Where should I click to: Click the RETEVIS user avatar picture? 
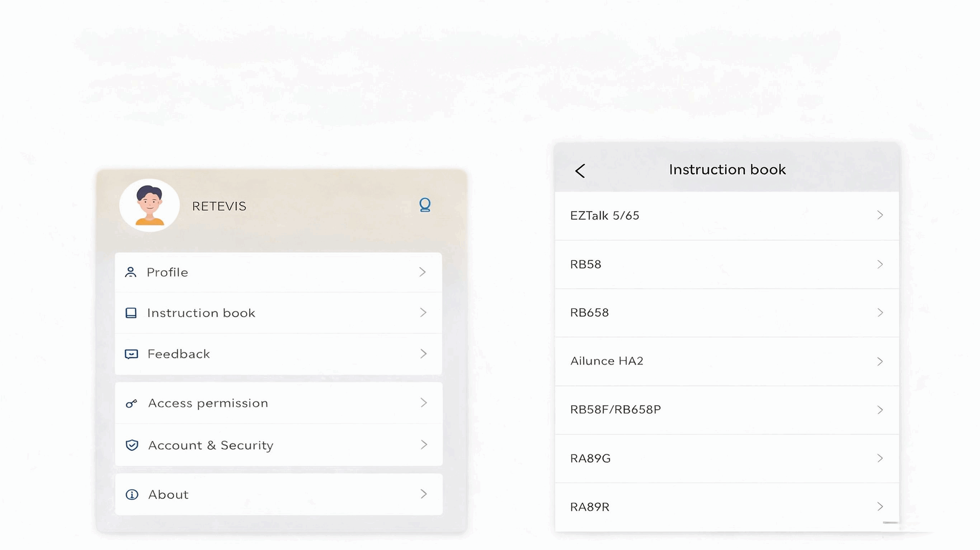[150, 205]
